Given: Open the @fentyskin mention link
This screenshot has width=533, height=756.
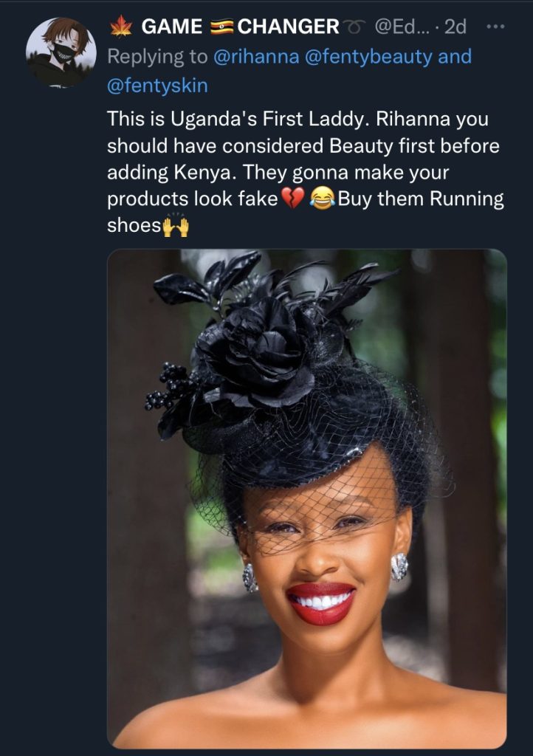Looking at the screenshot, I should tap(157, 86).
